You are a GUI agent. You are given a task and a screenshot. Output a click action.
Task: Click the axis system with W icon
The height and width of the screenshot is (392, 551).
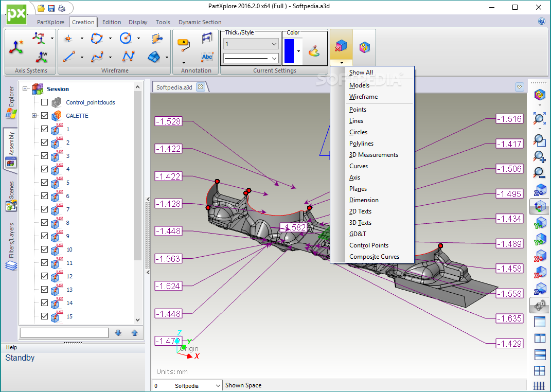coord(41,57)
